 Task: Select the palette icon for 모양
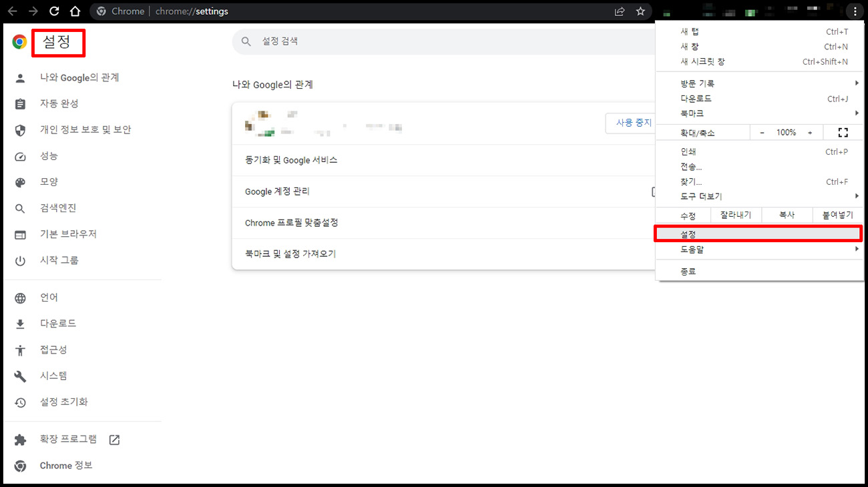tap(20, 182)
